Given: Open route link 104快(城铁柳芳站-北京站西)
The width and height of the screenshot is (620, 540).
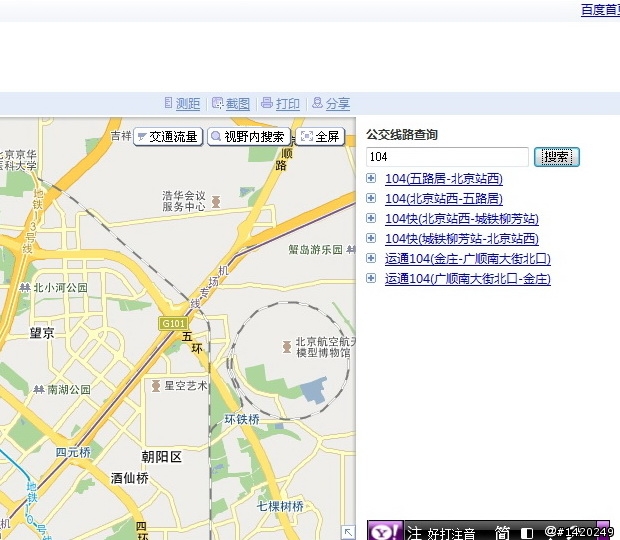Looking at the screenshot, I should tap(462, 238).
